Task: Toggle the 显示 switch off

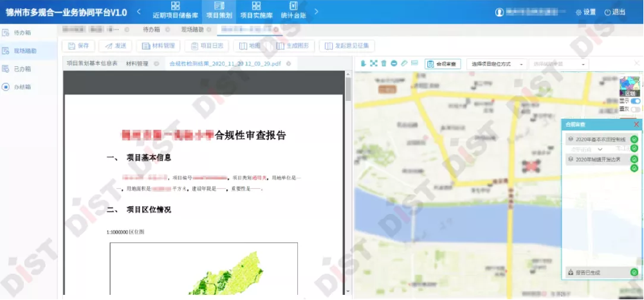Action: point(635,101)
